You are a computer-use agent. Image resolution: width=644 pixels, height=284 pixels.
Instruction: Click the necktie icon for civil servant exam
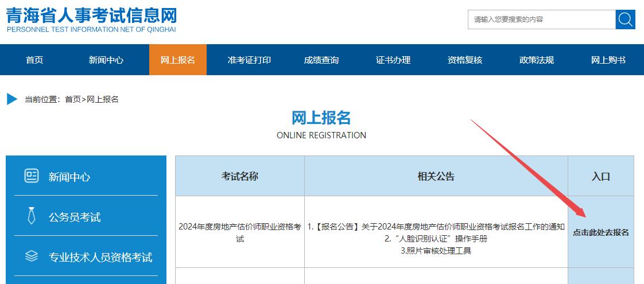click(32, 216)
